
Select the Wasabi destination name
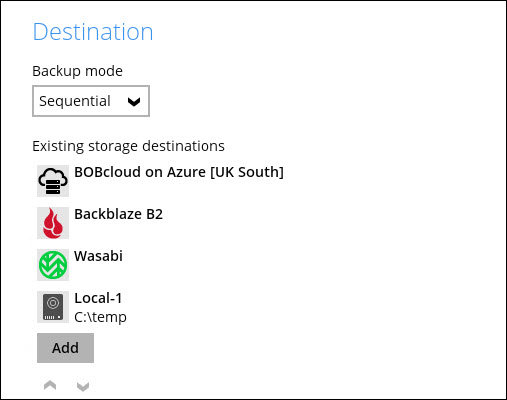click(x=98, y=256)
